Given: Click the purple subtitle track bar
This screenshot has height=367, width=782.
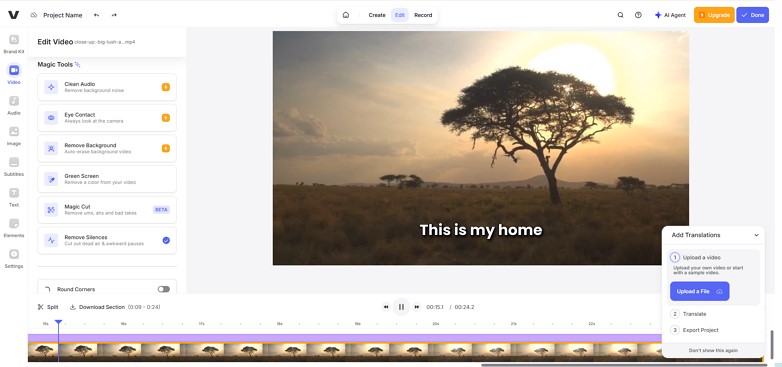Looking at the screenshot, I should tap(345, 338).
